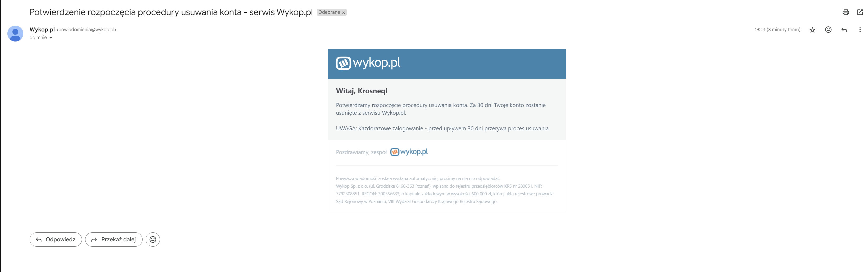The height and width of the screenshot is (272, 868).
Task: Add emoji reaction icon in header
Action: pyautogui.click(x=828, y=30)
